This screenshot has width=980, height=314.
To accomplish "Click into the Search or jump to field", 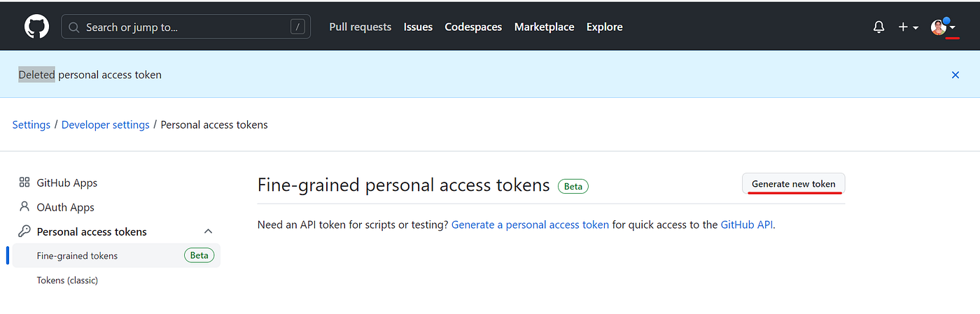I will click(x=185, y=27).
